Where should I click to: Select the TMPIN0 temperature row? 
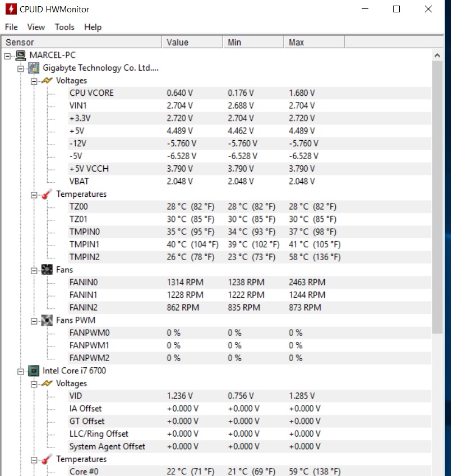coord(250,232)
